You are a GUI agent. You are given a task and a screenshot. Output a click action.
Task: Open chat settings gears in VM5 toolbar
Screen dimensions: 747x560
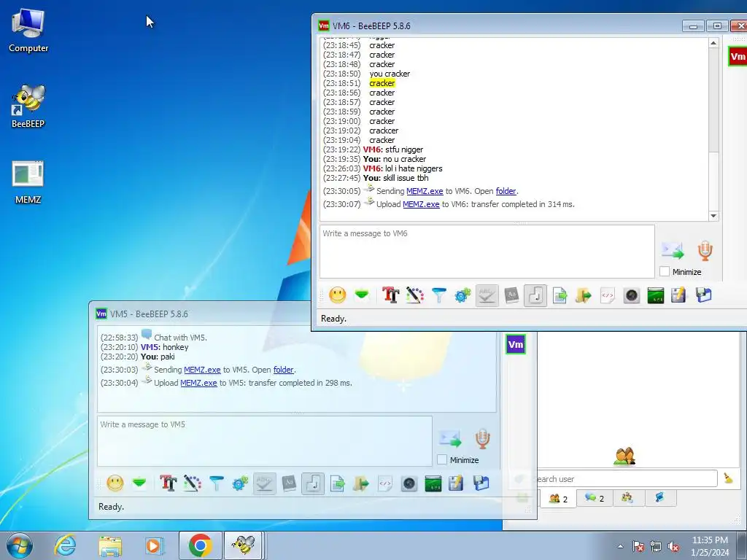point(240,484)
